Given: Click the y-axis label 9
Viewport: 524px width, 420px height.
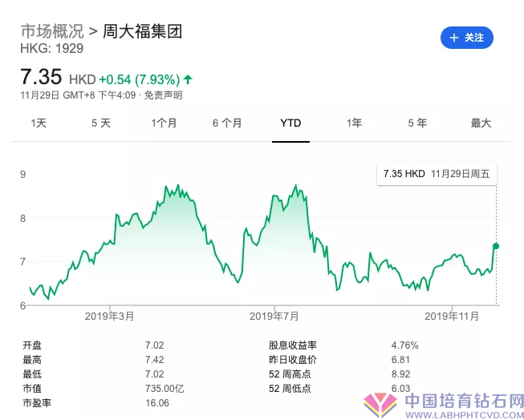Looking at the screenshot, I should coord(22,174).
